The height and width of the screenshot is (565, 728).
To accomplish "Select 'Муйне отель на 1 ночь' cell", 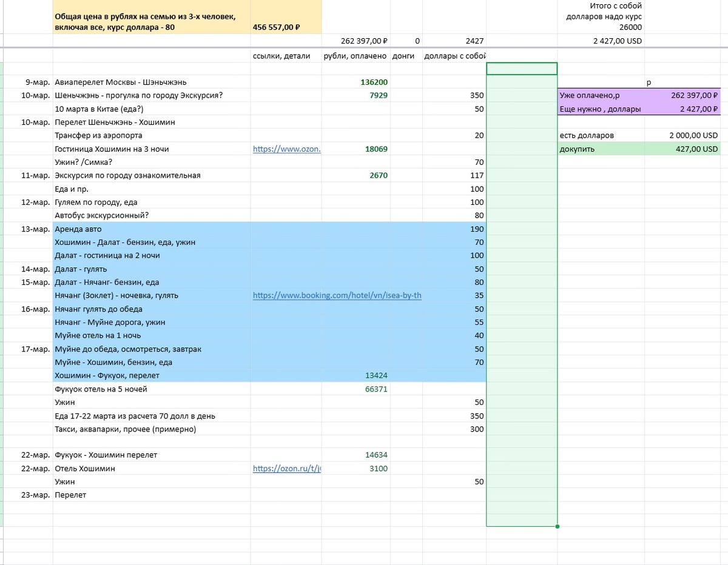I will (x=152, y=336).
